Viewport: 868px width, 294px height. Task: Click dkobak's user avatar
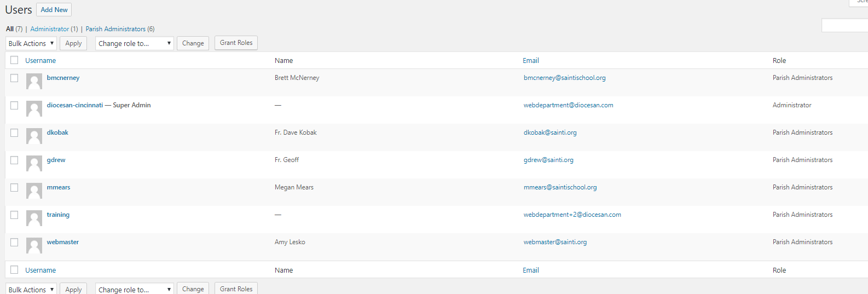(x=34, y=136)
